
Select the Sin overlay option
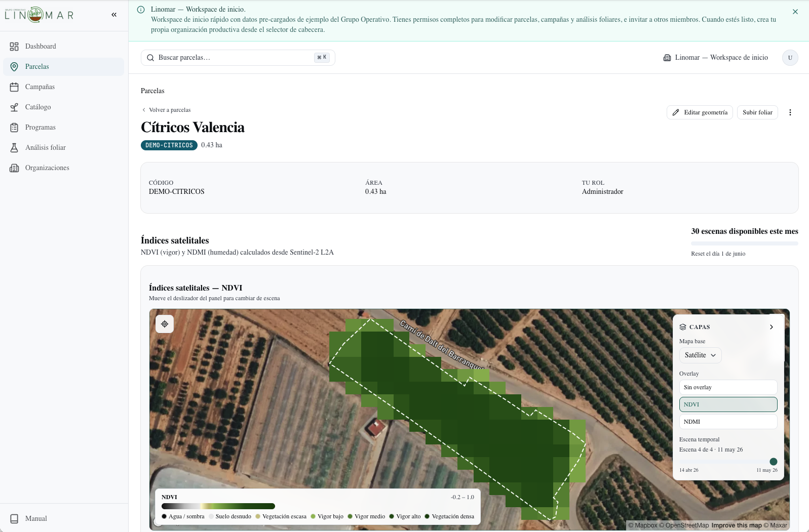pos(728,387)
